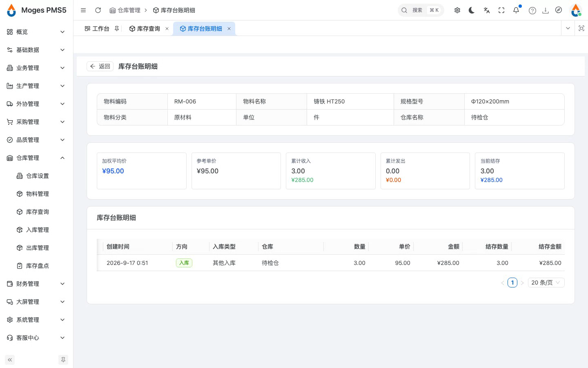
Task: Toggle the sidebar hamburger menu icon
Action: [x=83, y=10]
